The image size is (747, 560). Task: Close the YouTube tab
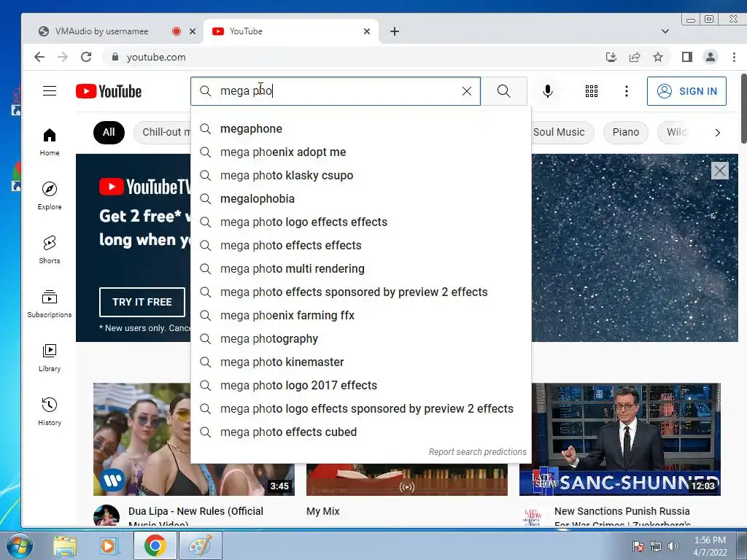367,31
